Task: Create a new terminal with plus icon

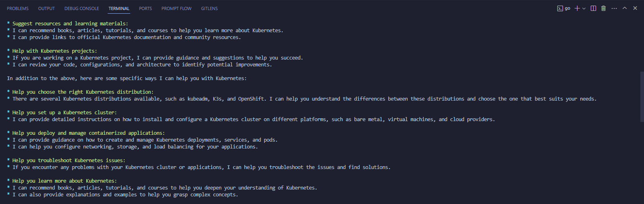Action: tap(577, 8)
